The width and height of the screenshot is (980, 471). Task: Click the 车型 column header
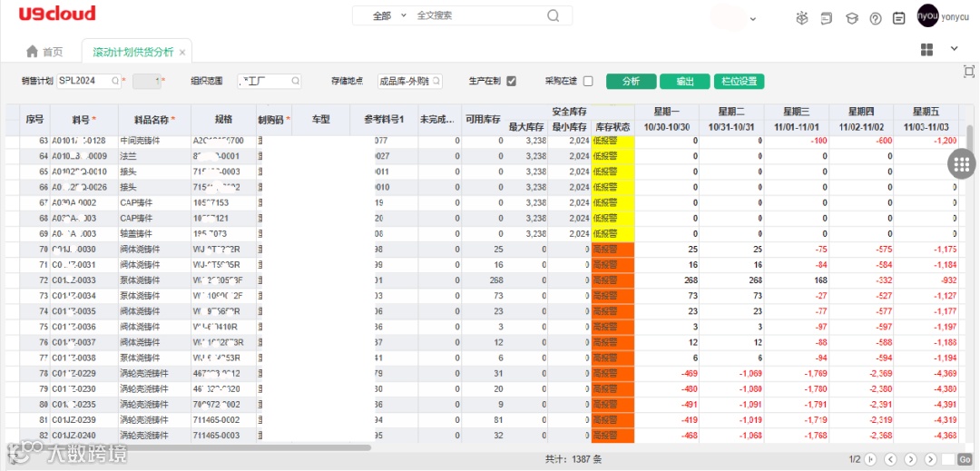[320, 119]
